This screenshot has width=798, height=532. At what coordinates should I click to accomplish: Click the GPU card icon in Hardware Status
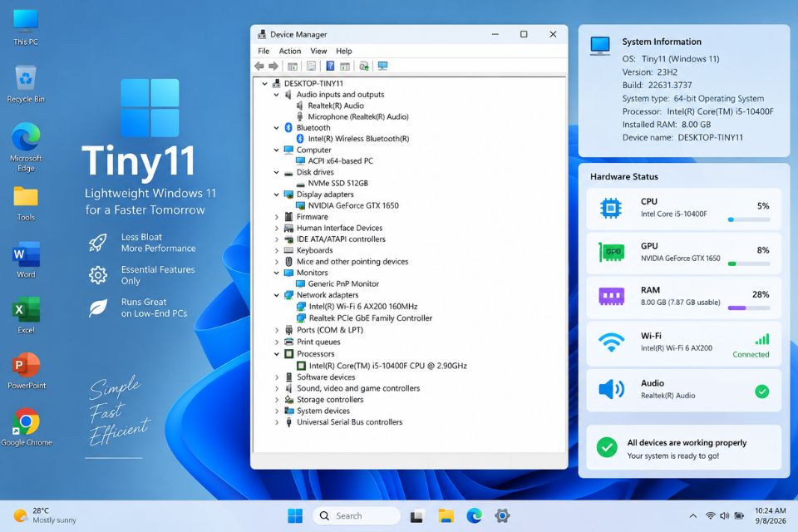[611, 252]
